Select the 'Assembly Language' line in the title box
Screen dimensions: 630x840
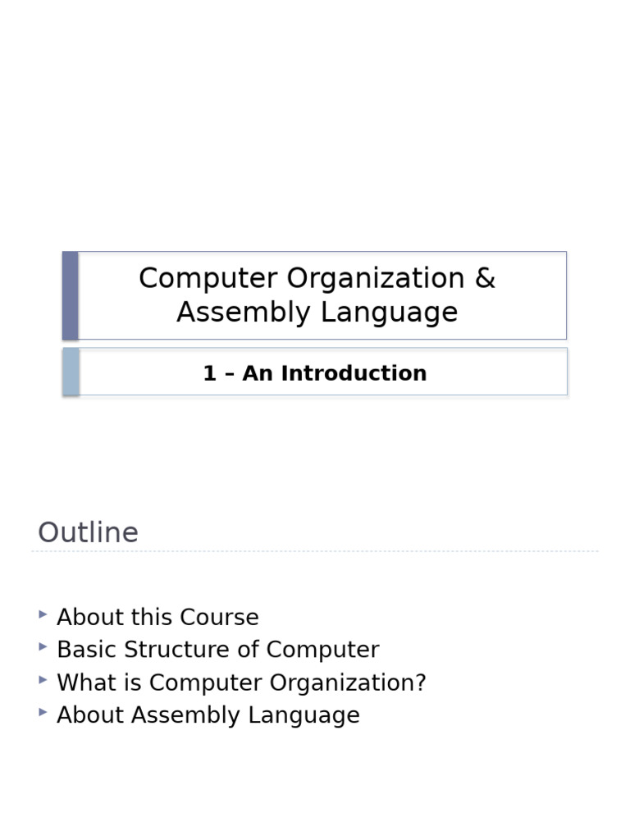[317, 313]
